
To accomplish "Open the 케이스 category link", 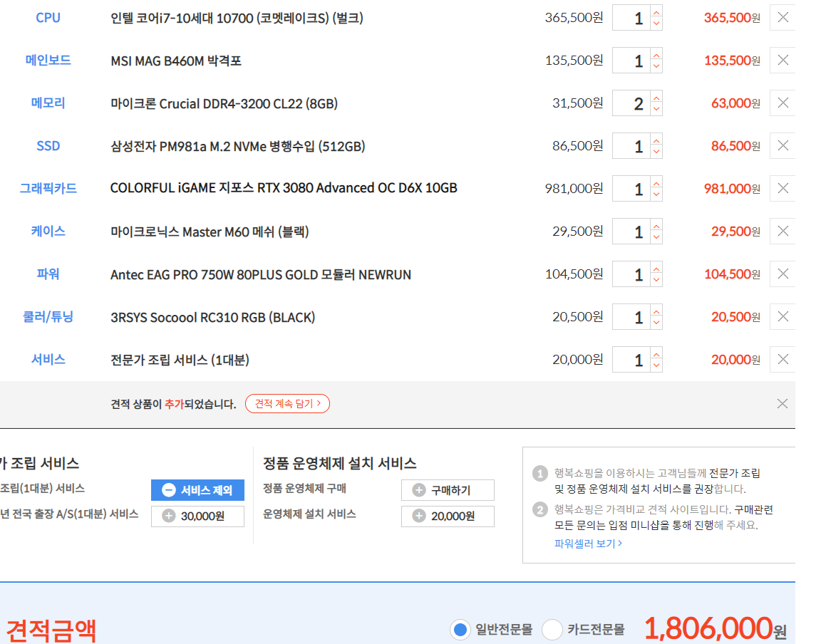I will [48, 232].
